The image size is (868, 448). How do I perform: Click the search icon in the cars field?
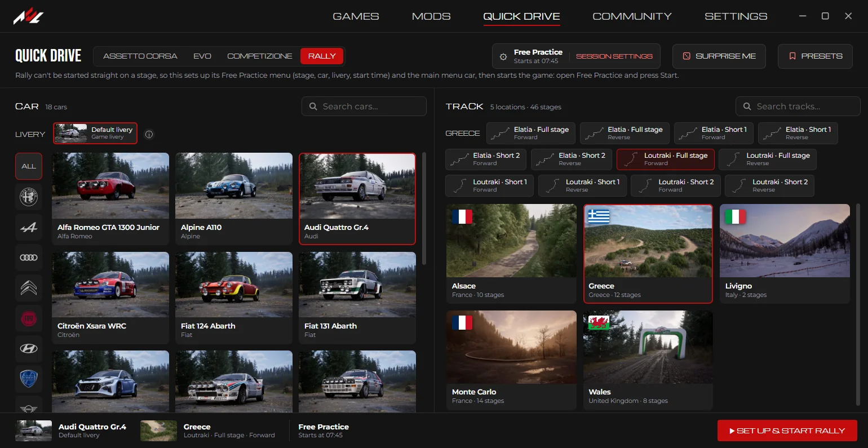[313, 107]
